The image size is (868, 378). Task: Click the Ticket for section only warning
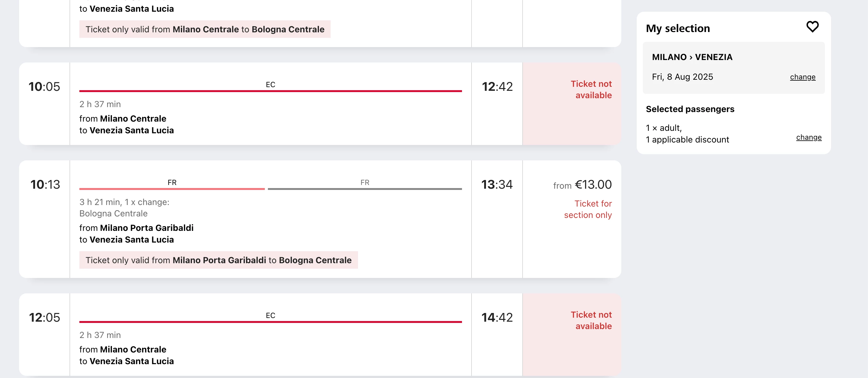tap(588, 209)
